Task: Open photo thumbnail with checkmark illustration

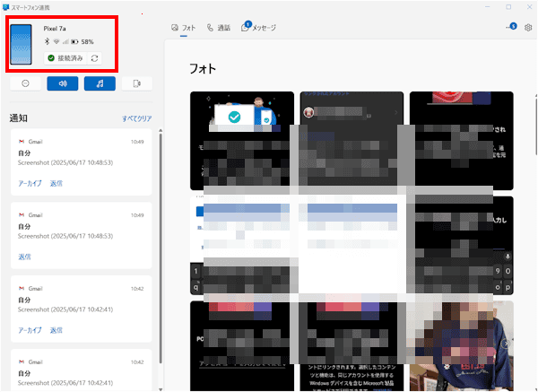Action: coord(242,141)
